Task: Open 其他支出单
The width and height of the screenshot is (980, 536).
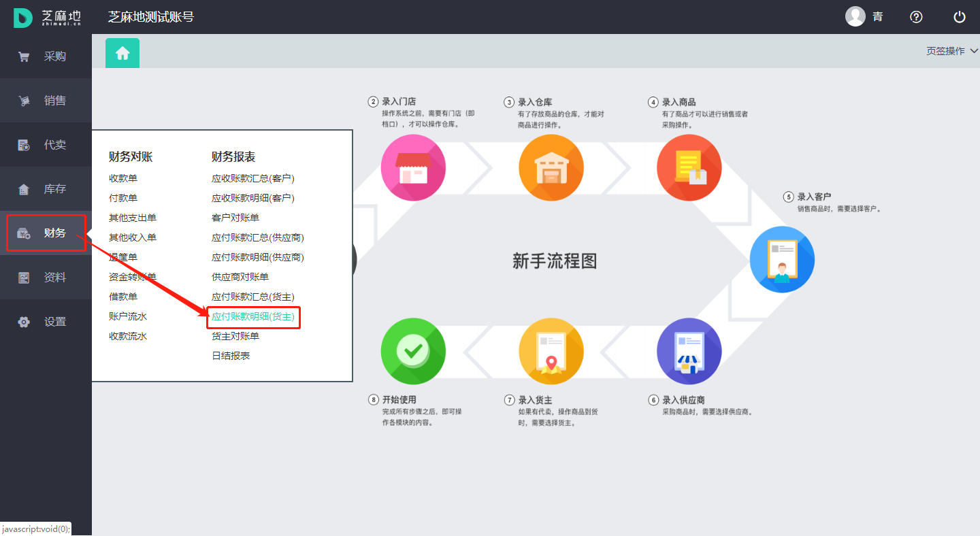Action: [133, 218]
